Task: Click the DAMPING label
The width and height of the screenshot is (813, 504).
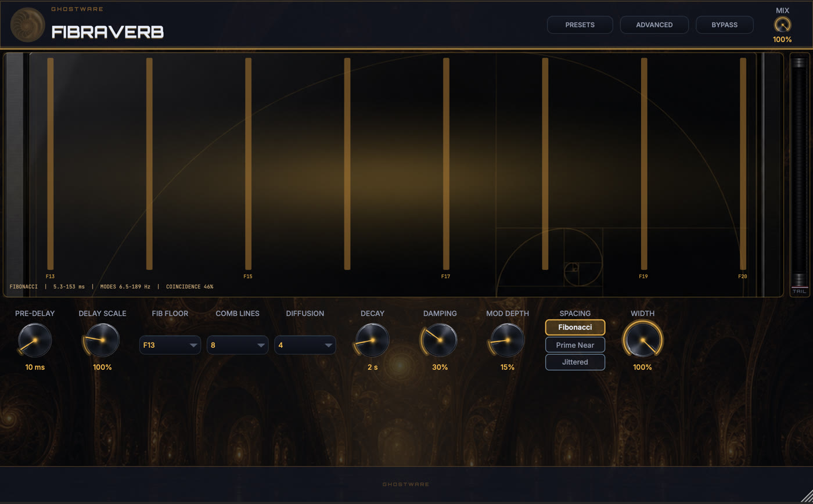Action: pyautogui.click(x=440, y=314)
